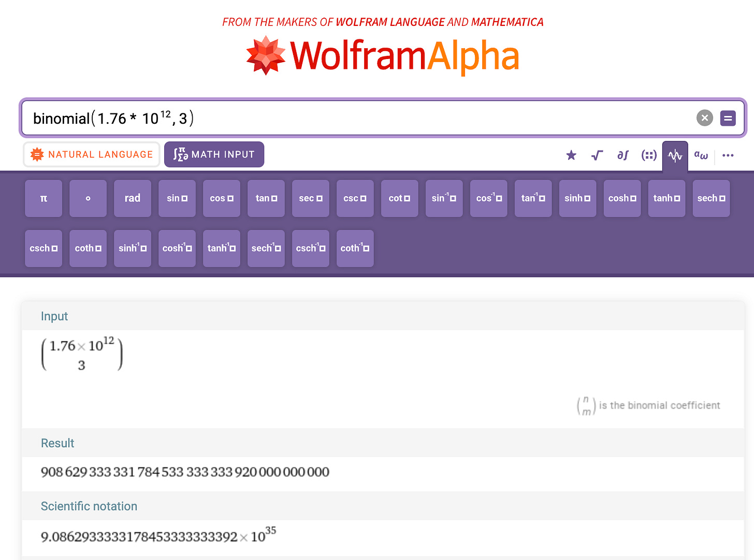Insert the inverse tan key
Screen dimensions: 754x560
(533, 198)
